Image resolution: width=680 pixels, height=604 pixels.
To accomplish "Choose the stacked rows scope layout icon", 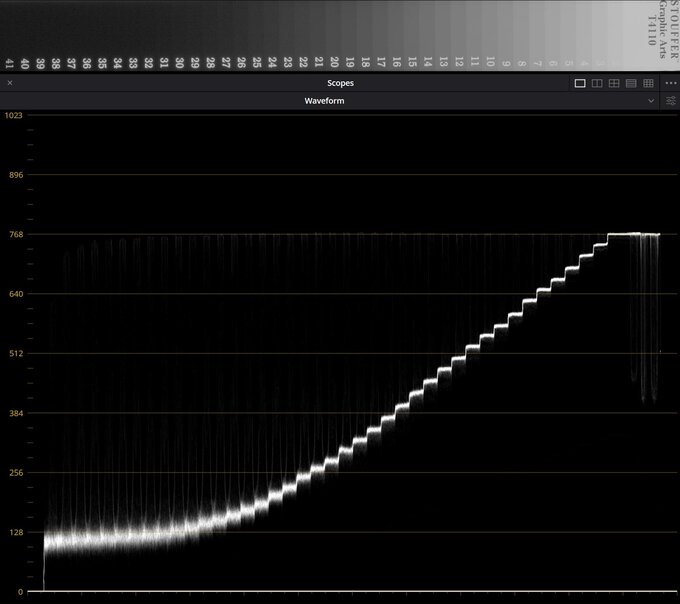I will click(x=631, y=83).
